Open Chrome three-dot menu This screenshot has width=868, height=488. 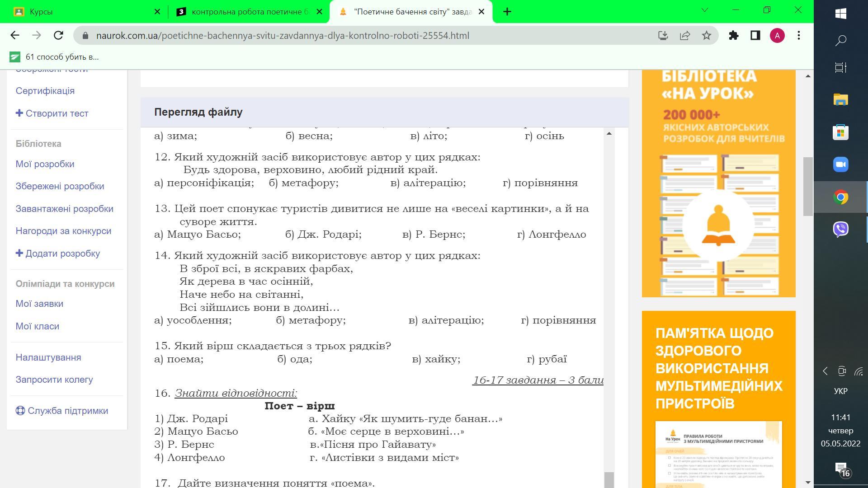799,35
